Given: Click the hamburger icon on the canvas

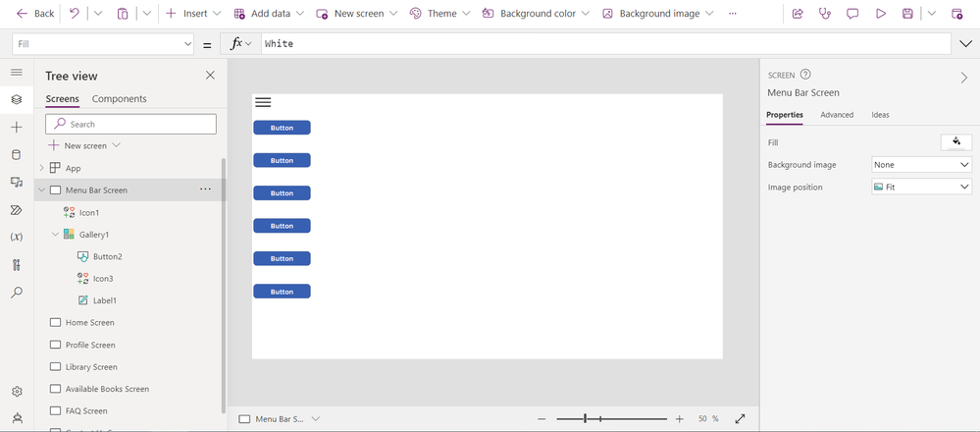Looking at the screenshot, I should pos(263,102).
